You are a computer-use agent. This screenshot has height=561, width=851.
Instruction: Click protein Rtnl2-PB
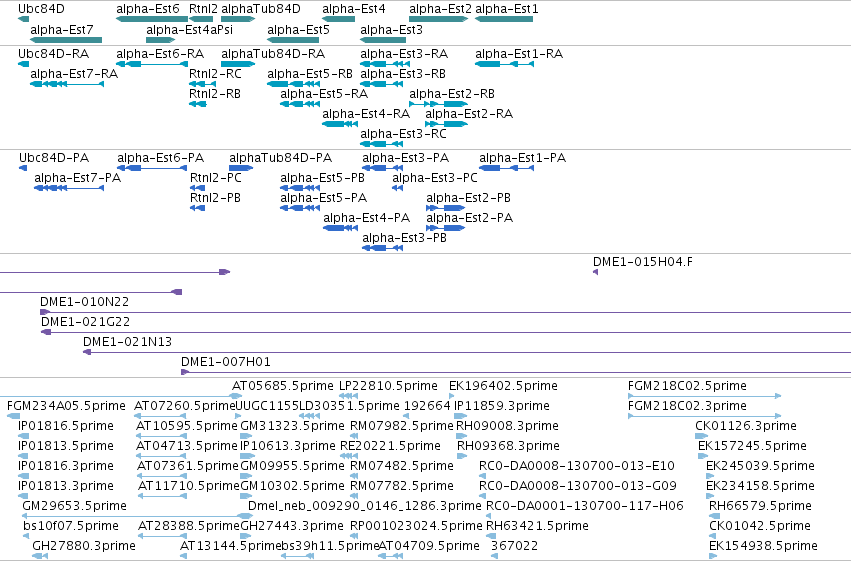point(198,208)
